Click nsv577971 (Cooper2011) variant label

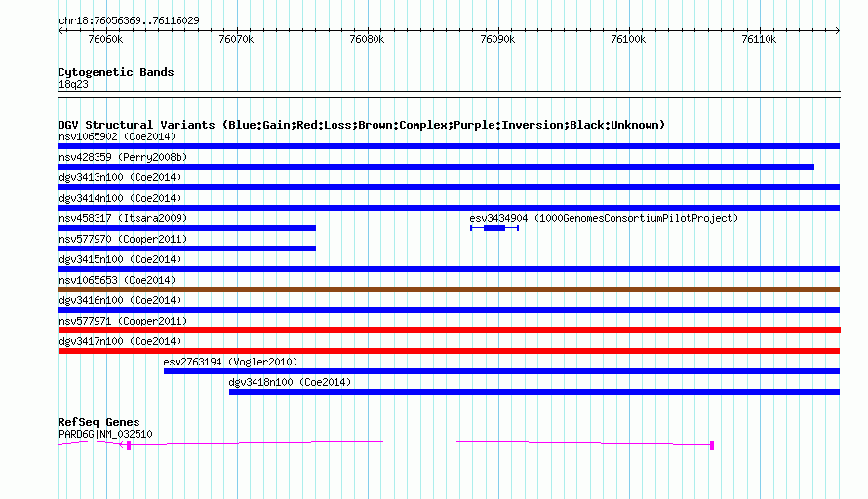point(123,321)
